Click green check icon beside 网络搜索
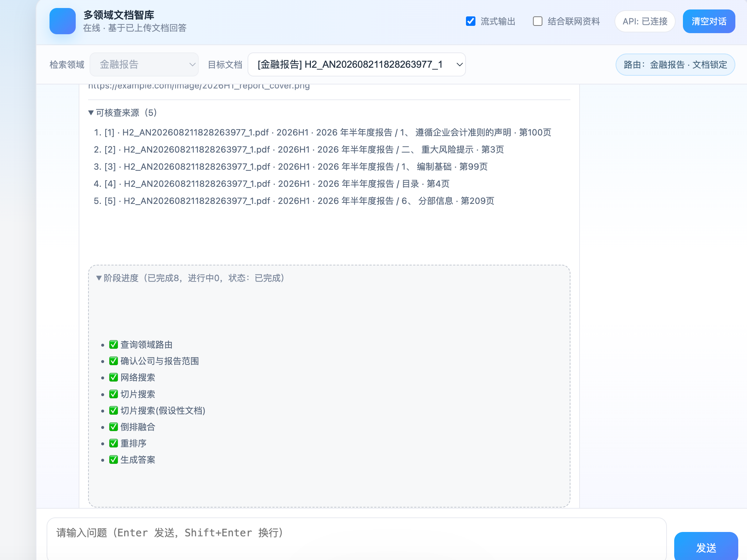 (x=114, y=377)
